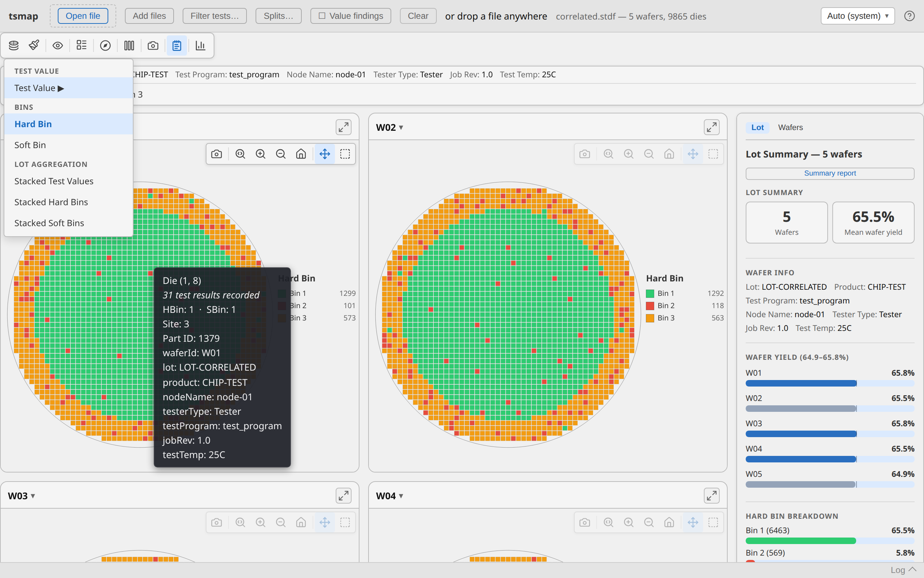Open the Filter tests dialog

point(215,16)
